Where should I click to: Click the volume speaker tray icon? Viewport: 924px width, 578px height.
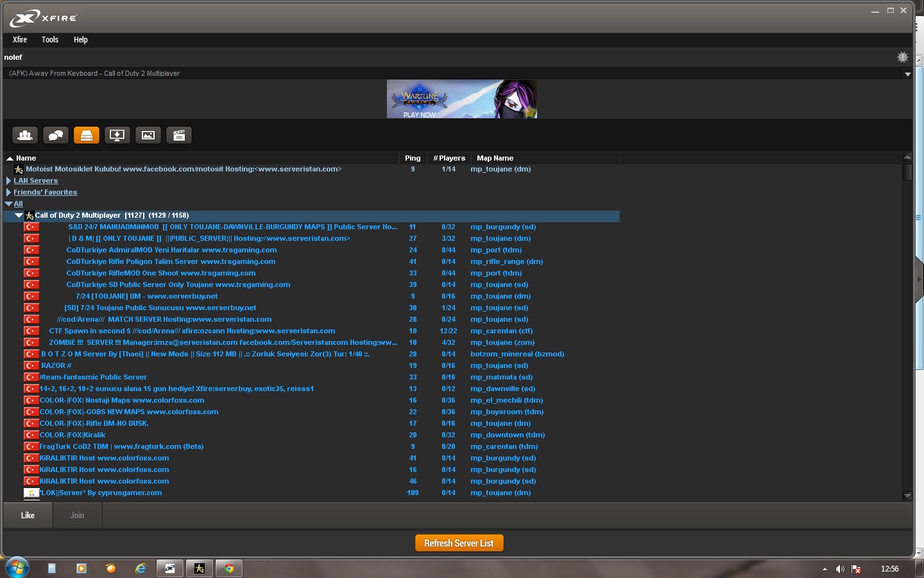pyautogui.click(x=840, y=569)
